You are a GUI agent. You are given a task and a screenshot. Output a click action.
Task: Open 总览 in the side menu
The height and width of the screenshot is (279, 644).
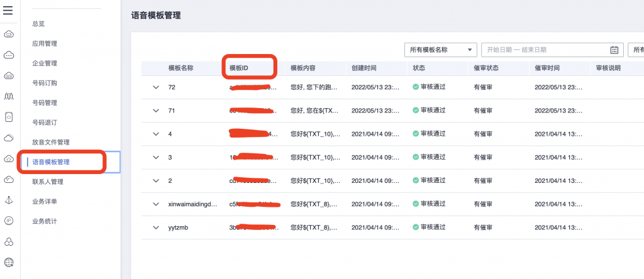pos(38,24)
